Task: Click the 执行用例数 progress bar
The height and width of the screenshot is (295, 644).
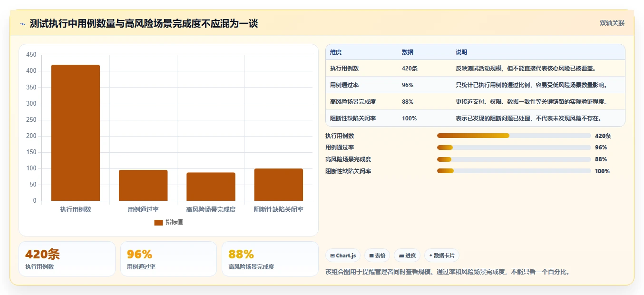Action: click(514, 136)
